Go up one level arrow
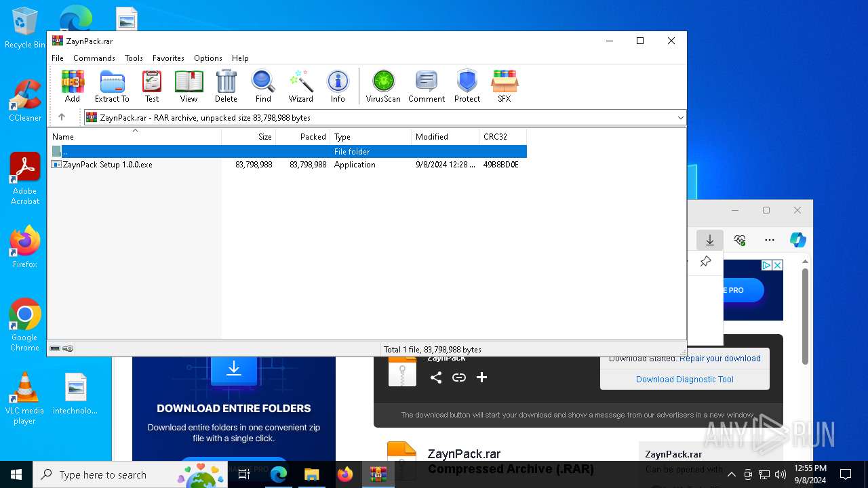Viewport: 868px width, 488px height. point(62,117)
